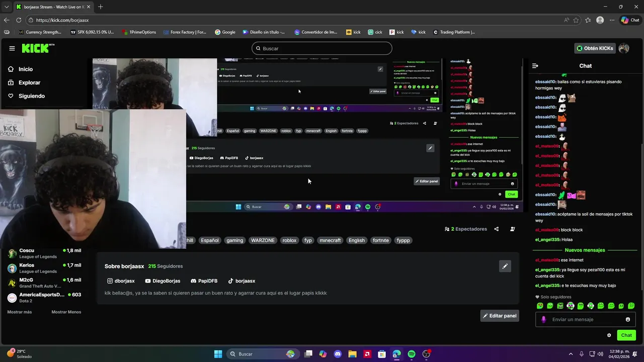644x362 pixels.
Task: Open Spotify from the taskbar
Action: tap(412, 354)
